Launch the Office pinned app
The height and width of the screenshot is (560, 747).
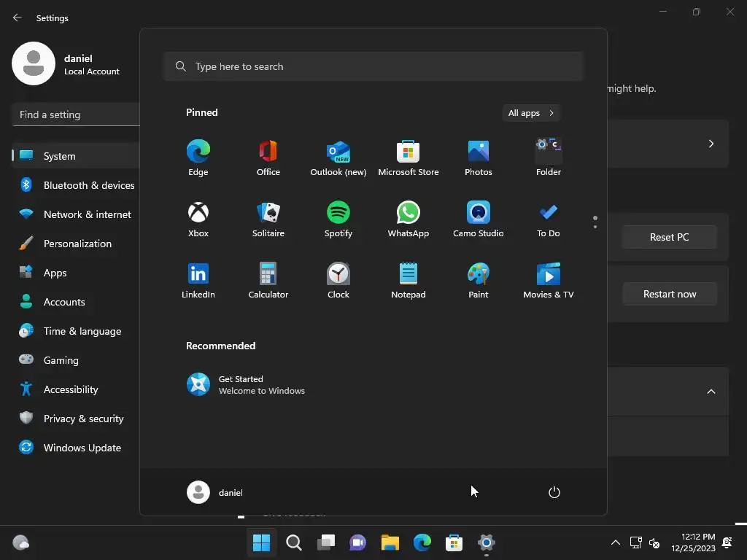click(x=268, y=158)
